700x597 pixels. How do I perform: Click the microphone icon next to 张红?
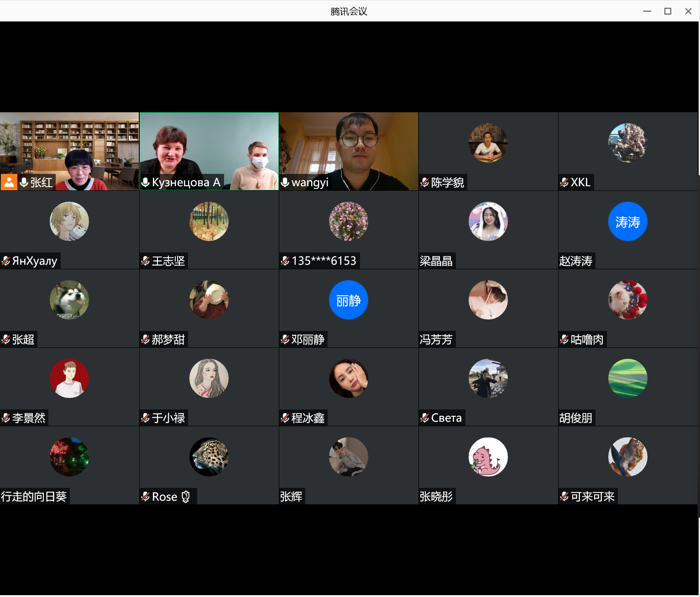click(x=24, y=182)
